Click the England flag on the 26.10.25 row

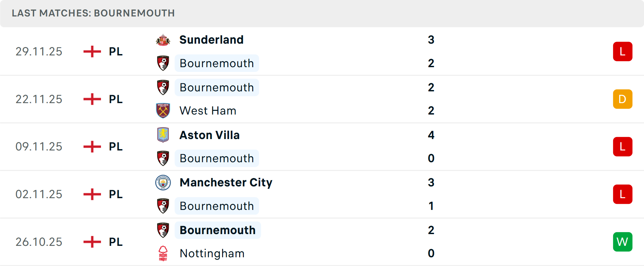92,242
